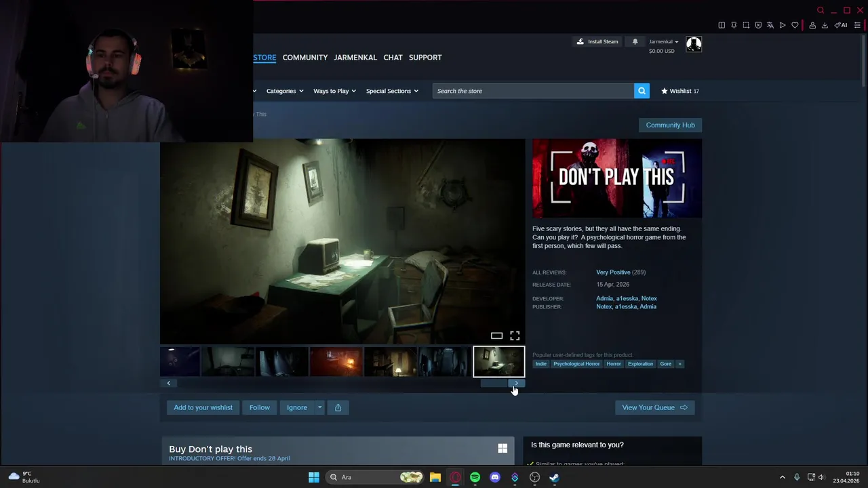868x488 pixels.
Task: Open the browser easy setup menu icon
Action: [857, 25]
